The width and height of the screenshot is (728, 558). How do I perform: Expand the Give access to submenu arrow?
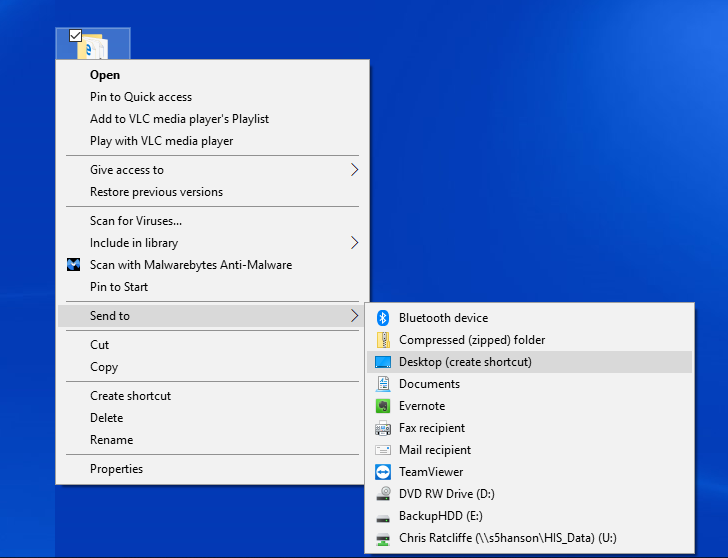coord(354,169)
